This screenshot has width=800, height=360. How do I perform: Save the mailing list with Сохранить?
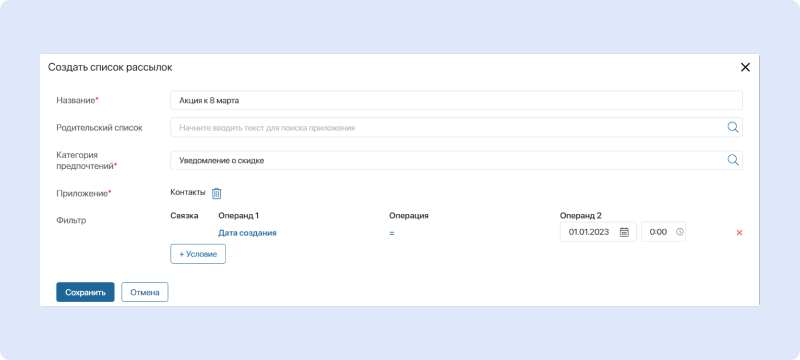[x=85, y=292]
